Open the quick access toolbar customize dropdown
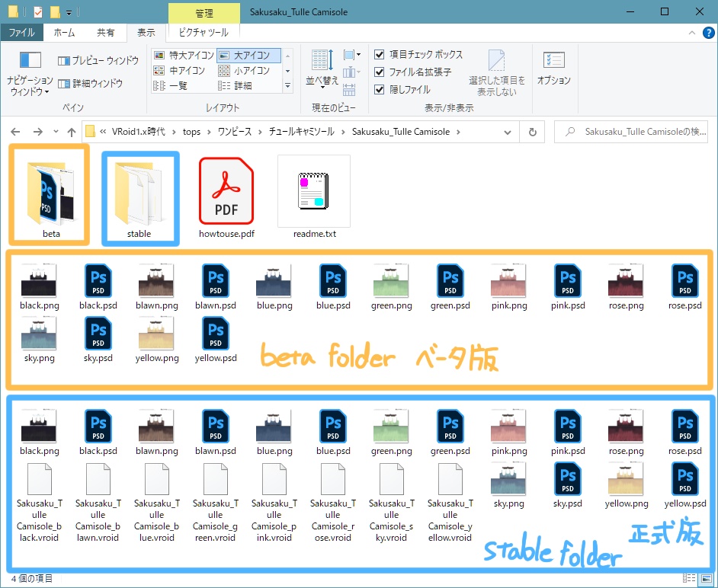This screenshot has height=588, width=718. (69, 12)
